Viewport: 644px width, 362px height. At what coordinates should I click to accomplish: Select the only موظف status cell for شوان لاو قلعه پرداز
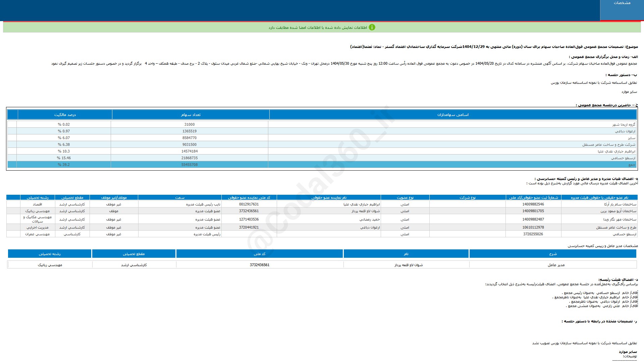(114, 211)
